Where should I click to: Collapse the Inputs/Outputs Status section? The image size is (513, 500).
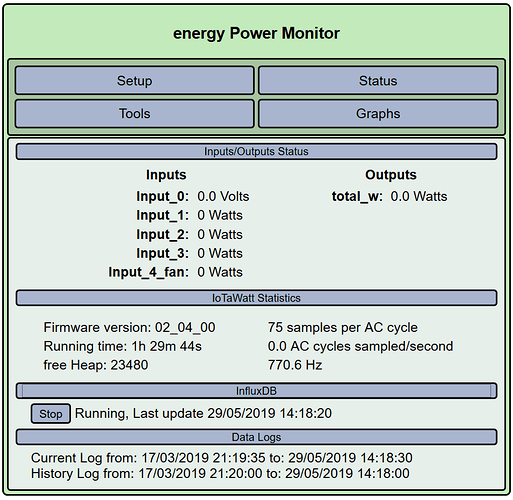tap(256, 152)
